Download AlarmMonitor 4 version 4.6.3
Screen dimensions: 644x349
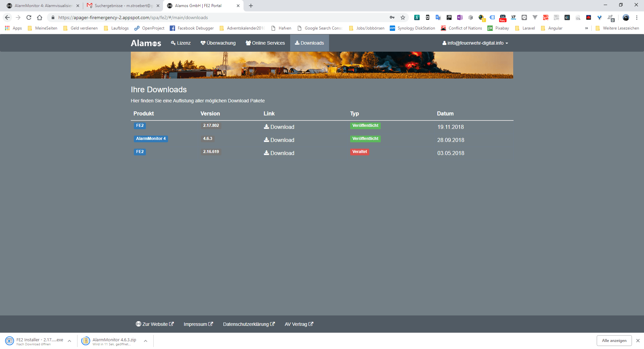point(279,140)
